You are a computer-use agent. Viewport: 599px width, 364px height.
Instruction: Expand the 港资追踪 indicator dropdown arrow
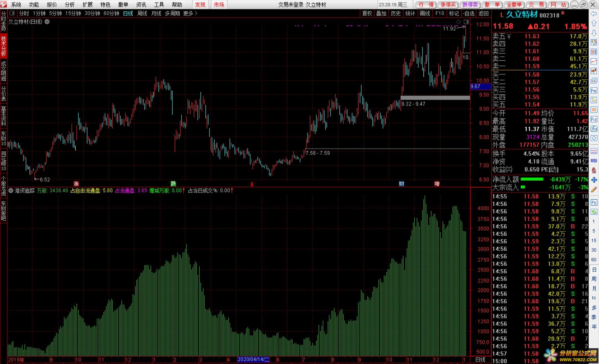click(11, 190)
